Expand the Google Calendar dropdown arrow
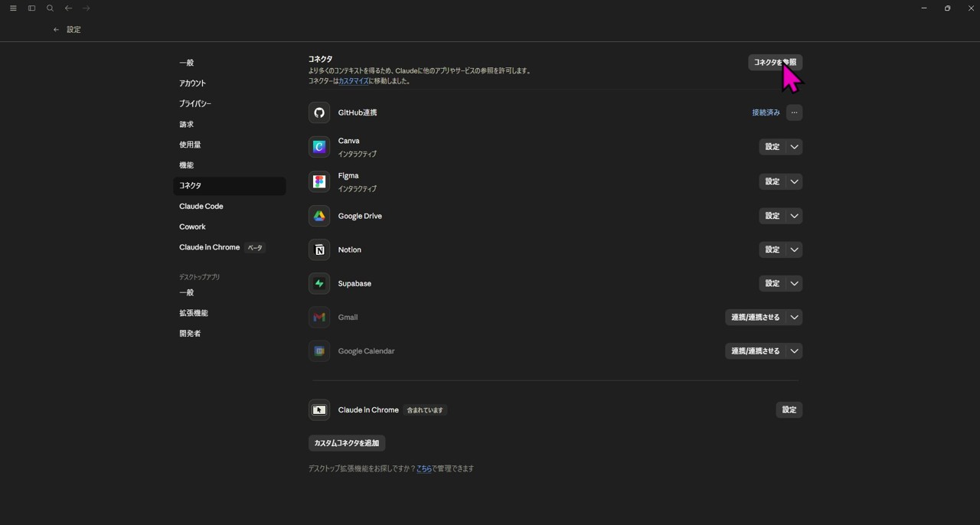The width and height of the screenshot is (980, 525). point(794,351)
